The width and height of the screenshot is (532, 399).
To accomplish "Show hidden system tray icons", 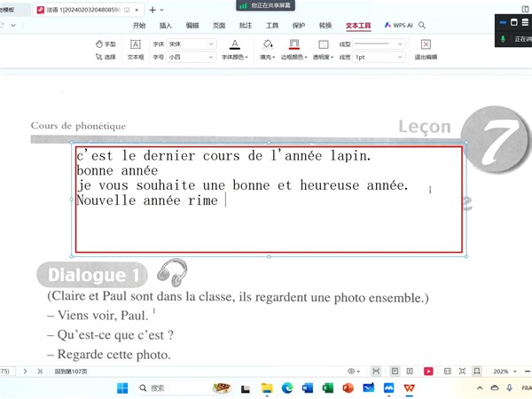I will pos(480,388).
